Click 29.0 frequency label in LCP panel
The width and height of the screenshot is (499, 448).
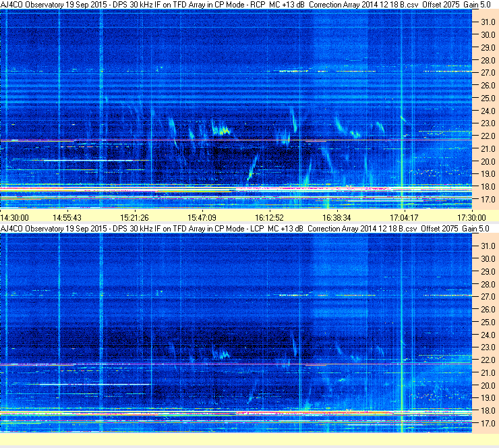(x=488, y=272)
